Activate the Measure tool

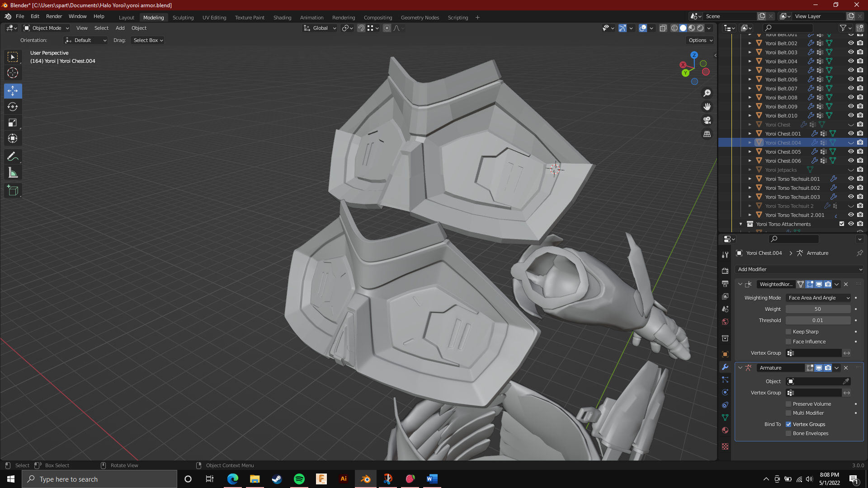[x=13, y=173]
